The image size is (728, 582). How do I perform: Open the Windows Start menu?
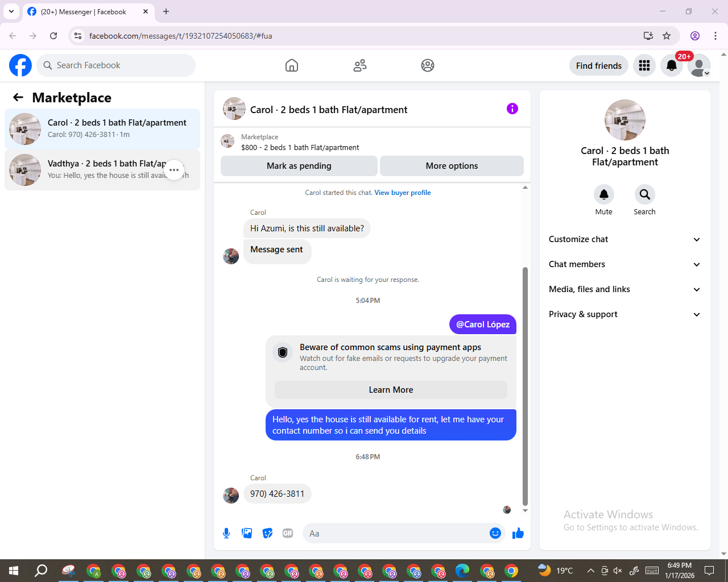tap(14, 571)
